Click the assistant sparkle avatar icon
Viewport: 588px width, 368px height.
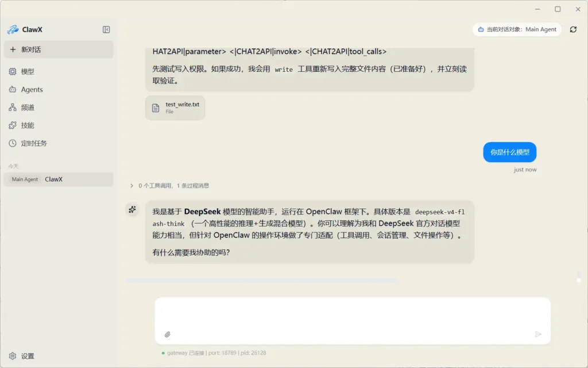click(132, 209)
